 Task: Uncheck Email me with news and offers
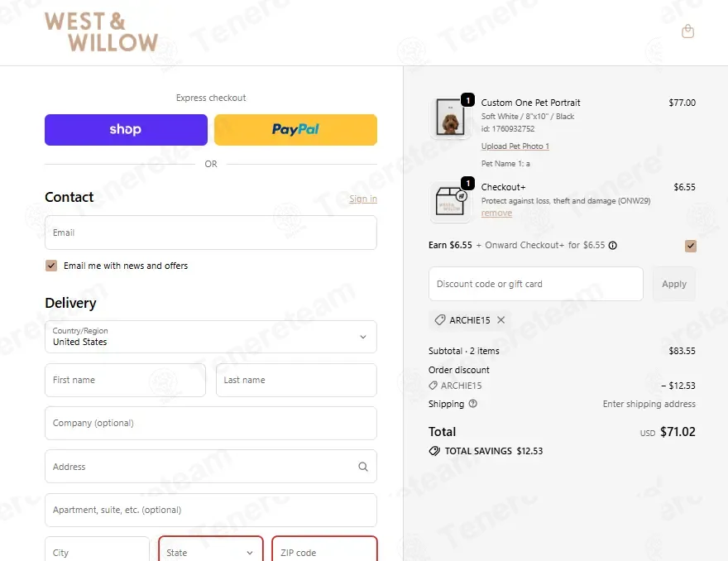coord(51,266)
